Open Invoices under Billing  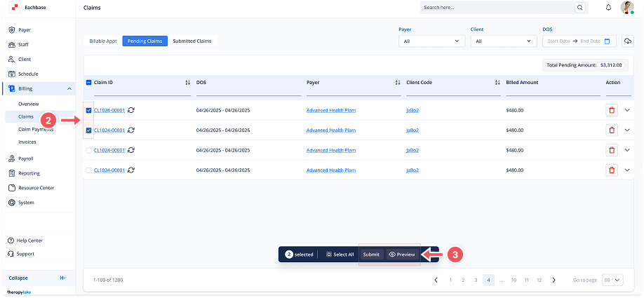[27, 142]
